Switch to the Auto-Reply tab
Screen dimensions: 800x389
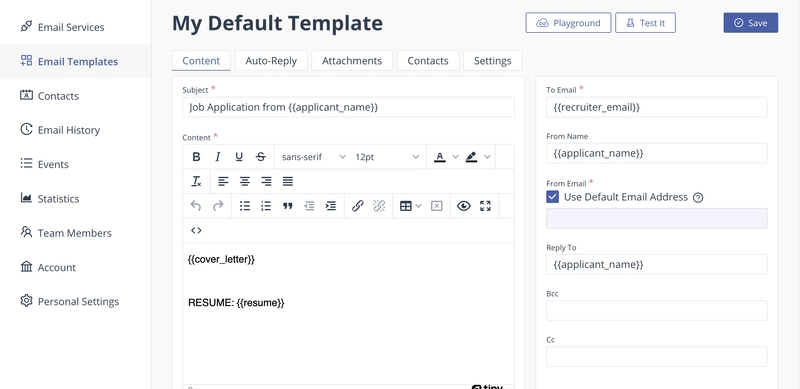click(x=271, y=61)
